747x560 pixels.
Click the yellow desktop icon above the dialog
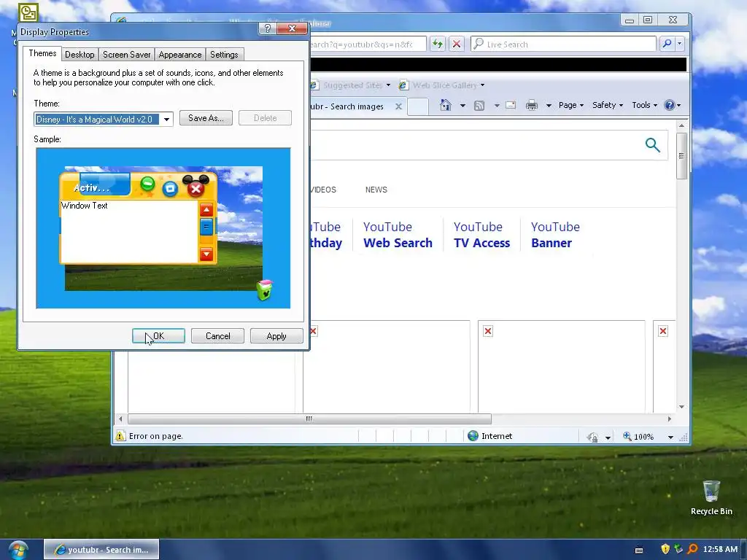coord(28,12)
